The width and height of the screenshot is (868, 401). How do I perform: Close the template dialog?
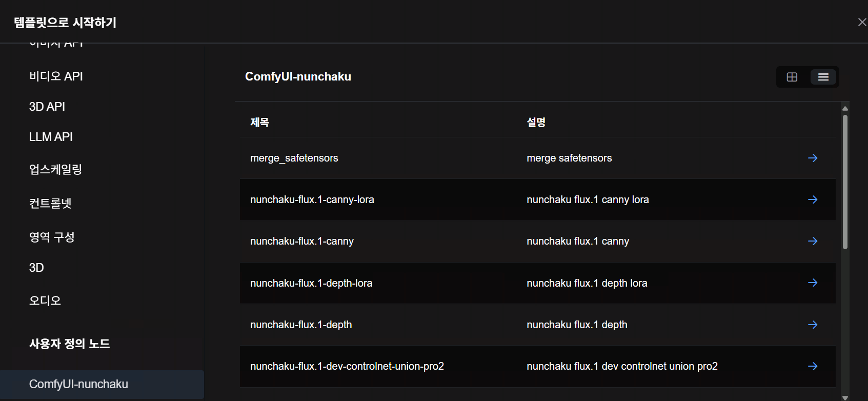tap(862, 22)
